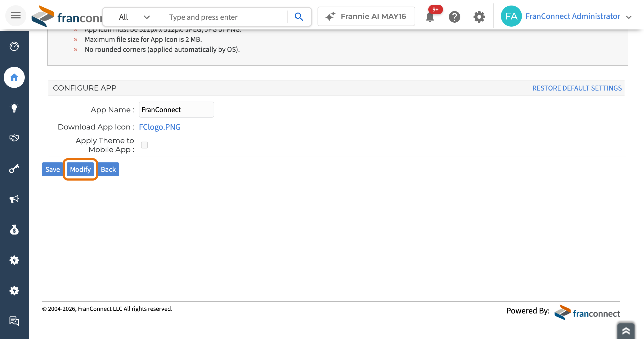Focus the Type and press enter search box
Screen dimensions: 644x339
tap(224, 17)
